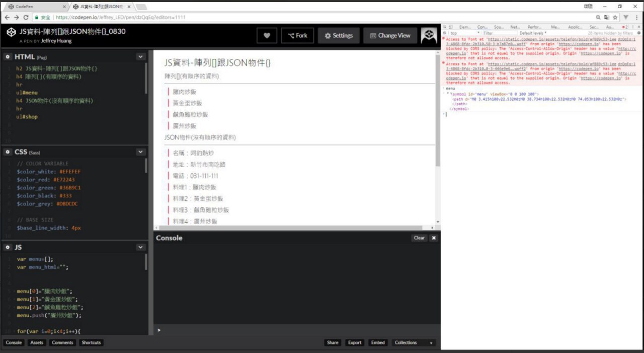Close the JS資料 browser tab

coord(129,7)
